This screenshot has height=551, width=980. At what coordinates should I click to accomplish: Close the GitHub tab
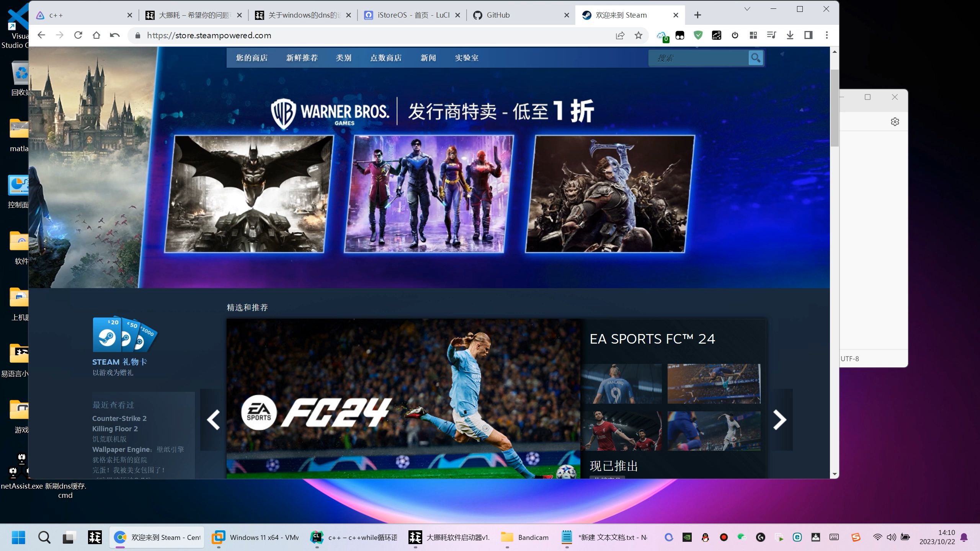click(567, 15)
